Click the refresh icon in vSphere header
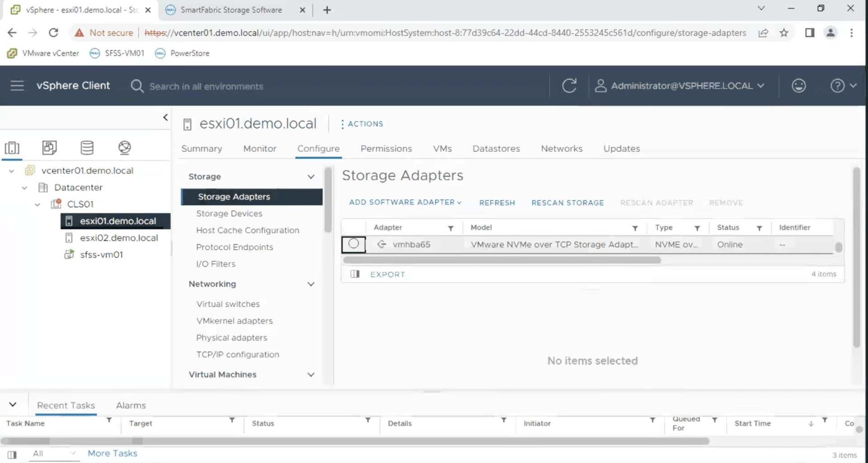868x463 pixels. pyautogui.click(x=569, y=85)
